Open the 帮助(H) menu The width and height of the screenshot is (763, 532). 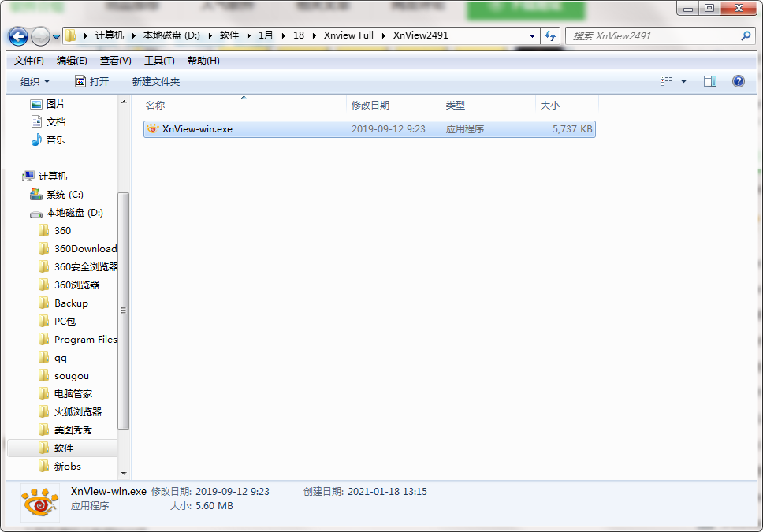click(x=203, y=61)
